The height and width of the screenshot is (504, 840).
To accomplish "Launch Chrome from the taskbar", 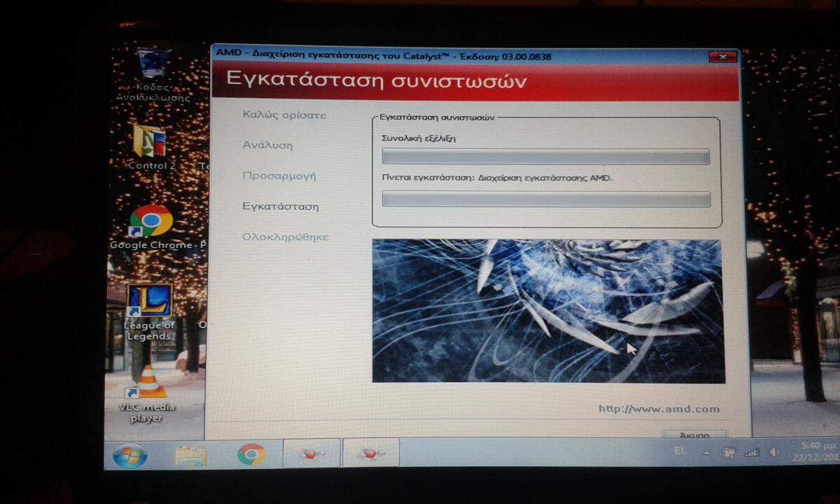I will pos(251,454).
